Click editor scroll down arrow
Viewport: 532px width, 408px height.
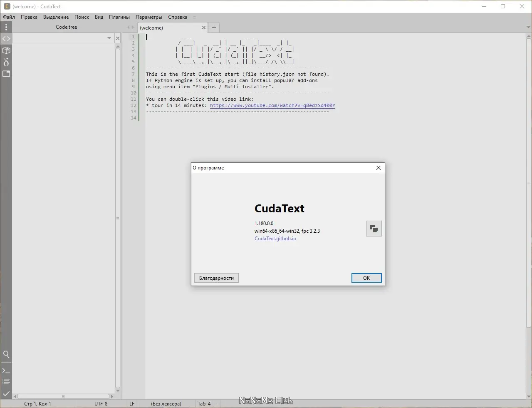(x=529, y=396)
